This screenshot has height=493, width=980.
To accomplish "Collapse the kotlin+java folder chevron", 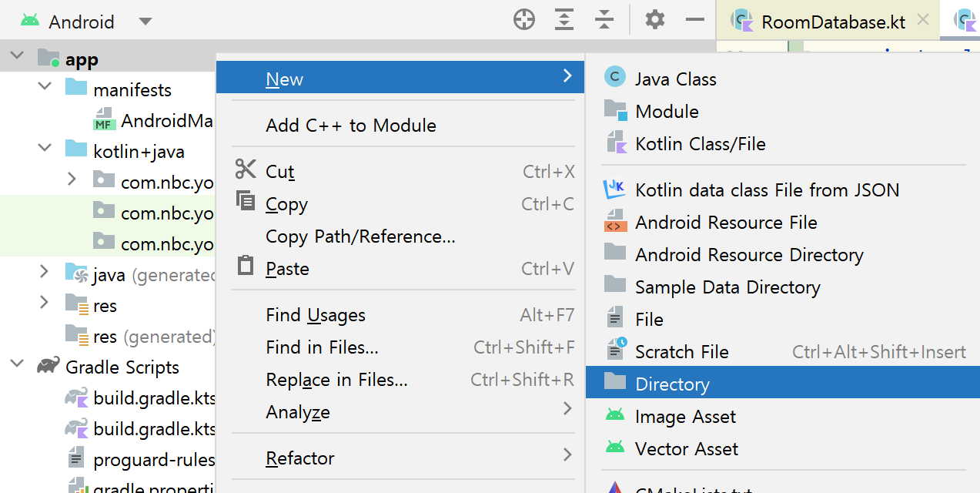I will point(45,148).
